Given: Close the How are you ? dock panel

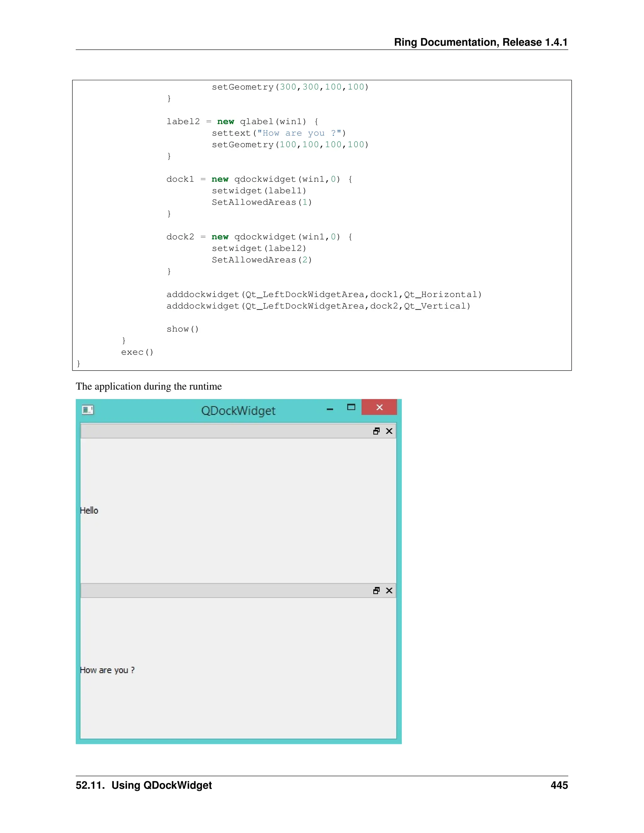Looking at the screenshot, I should click(389, 590).
